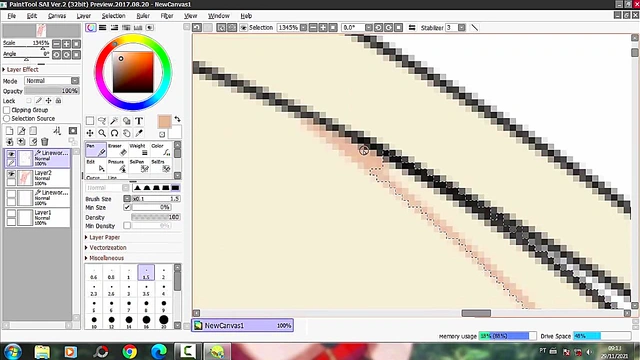Create a new linework layer

pyautogui.click(x=21, y=131)
